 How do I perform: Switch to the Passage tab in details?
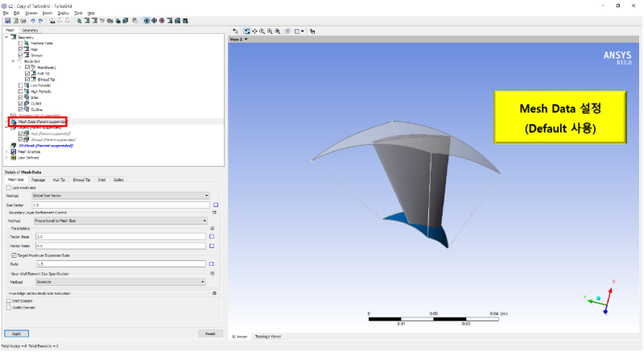(38, 180)
